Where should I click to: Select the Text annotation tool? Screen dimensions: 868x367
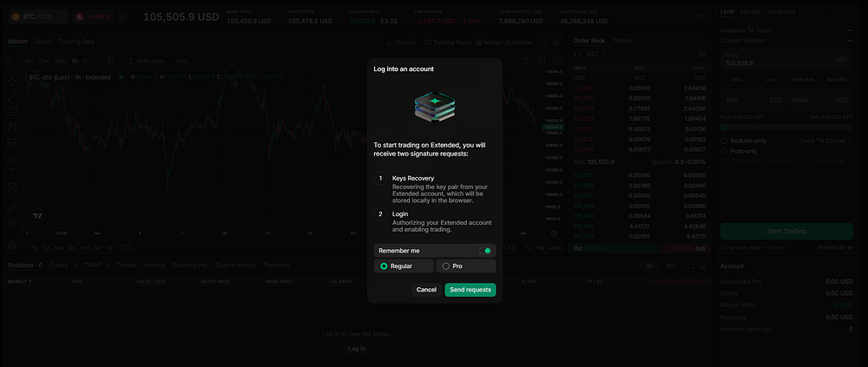click(x=12, y=173)
